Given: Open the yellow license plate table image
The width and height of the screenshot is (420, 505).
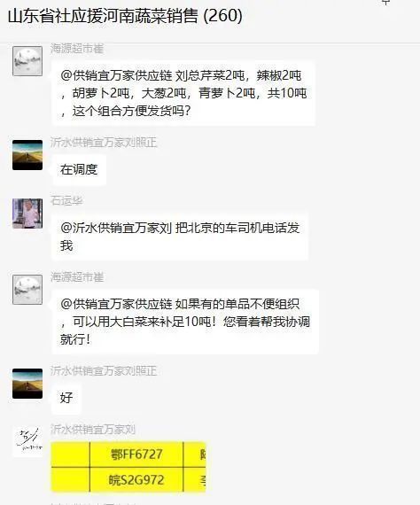Looking at the screenshot, I should pos(128,467).
